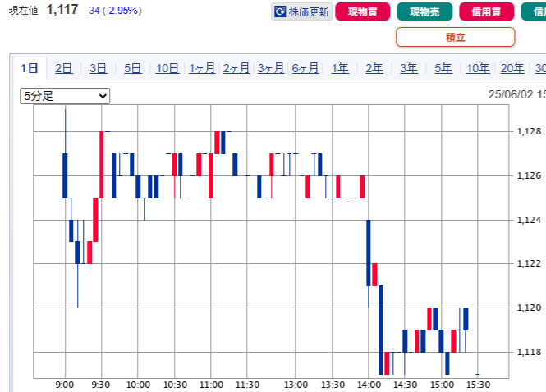Screen dimensions: 546x392
Task: Click the 11:00 time axis label
Action: 211,385
